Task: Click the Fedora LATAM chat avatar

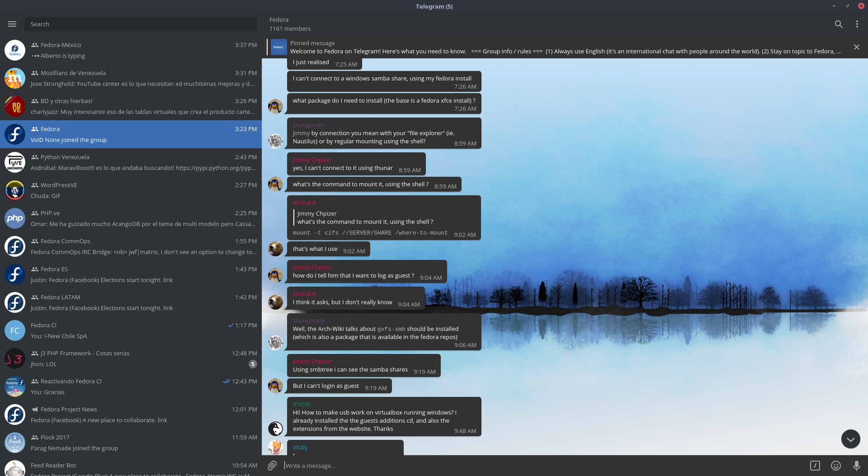Action: 15,302
